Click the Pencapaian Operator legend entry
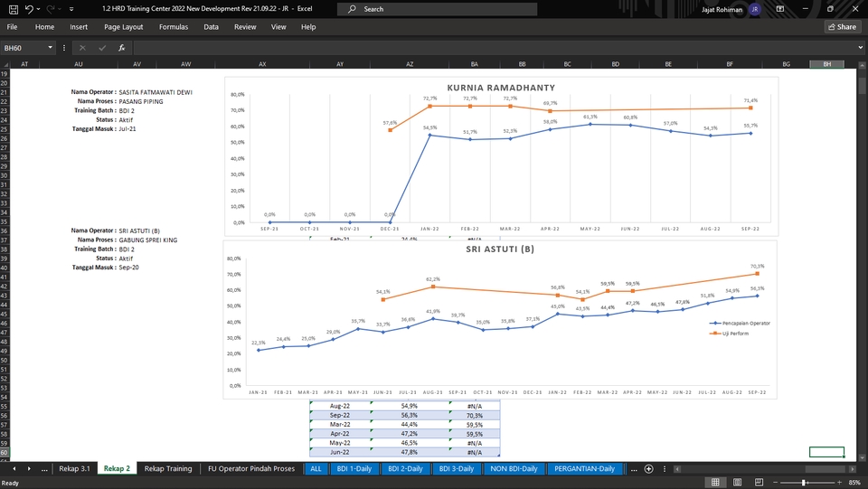Image resolution: width=868 pixels, height=489 pixels. [740, 323]
